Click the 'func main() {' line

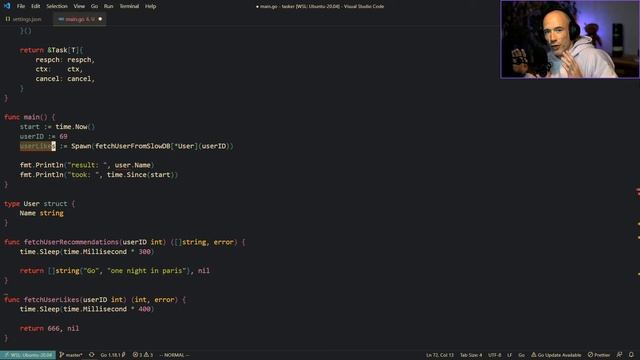[x=29, y=117]
